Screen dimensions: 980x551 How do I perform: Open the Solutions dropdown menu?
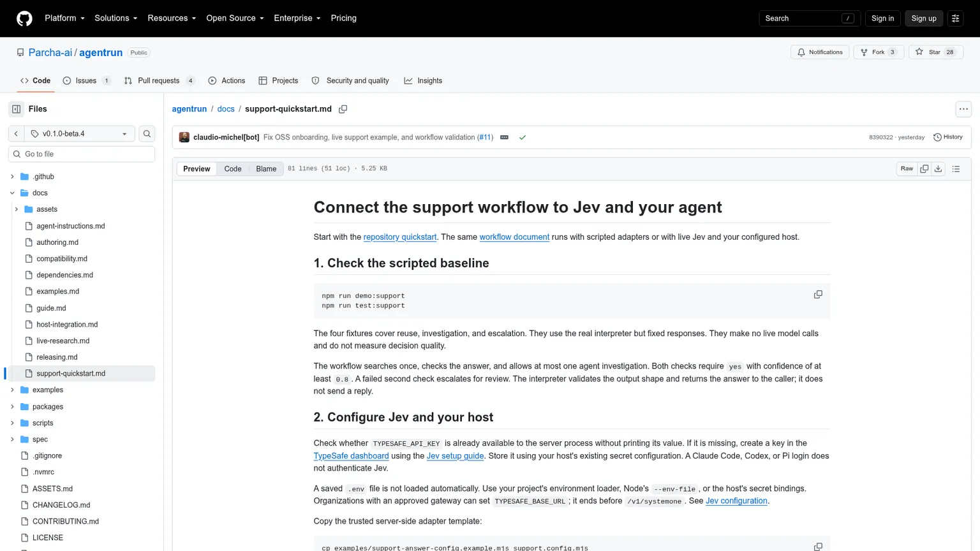[115, 18]
